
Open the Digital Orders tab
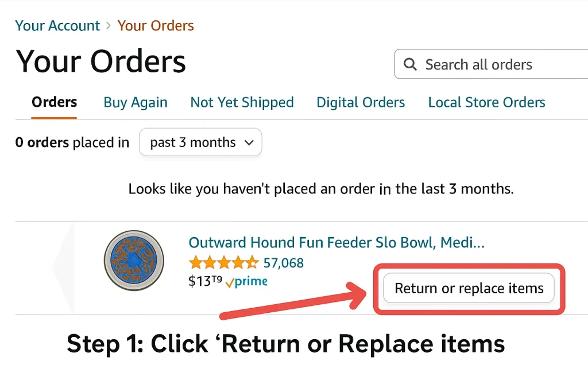[360, 102]
